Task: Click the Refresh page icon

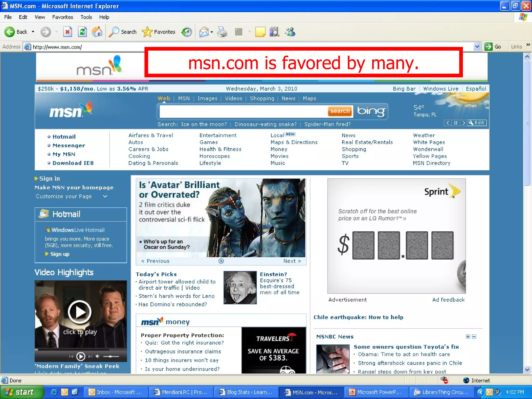Action: click(82, 32)
